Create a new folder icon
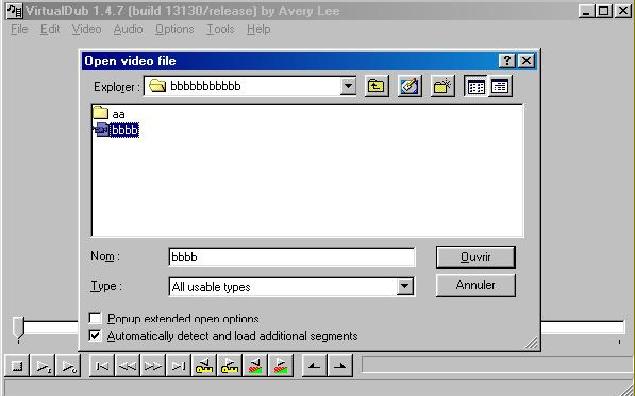 pyautogui.click(x=442, y=86)
